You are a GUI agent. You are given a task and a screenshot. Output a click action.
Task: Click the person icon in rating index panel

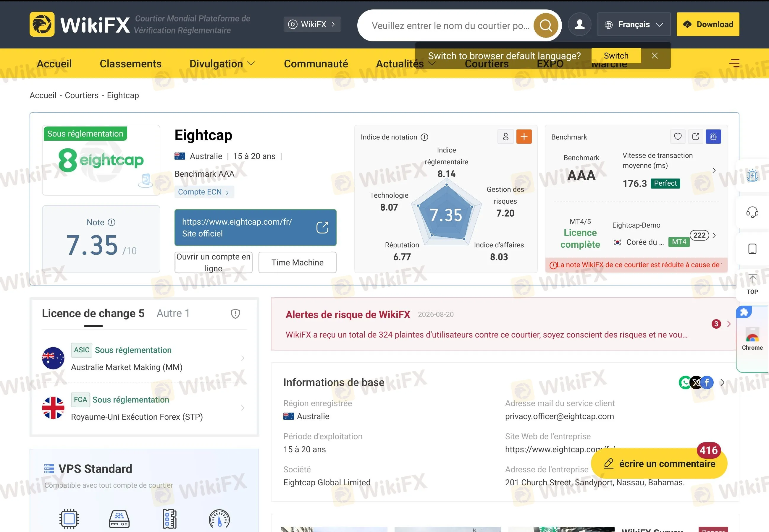tap(505, 137)
